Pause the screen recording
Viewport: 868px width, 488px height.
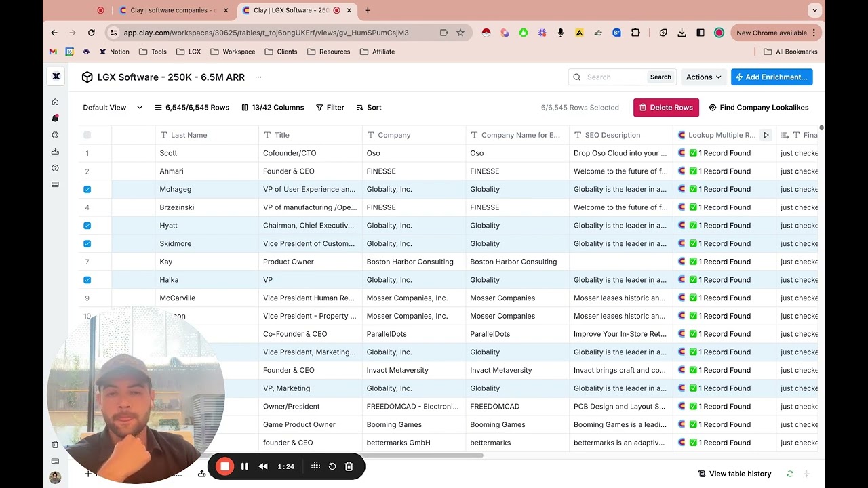coord(245,466)
